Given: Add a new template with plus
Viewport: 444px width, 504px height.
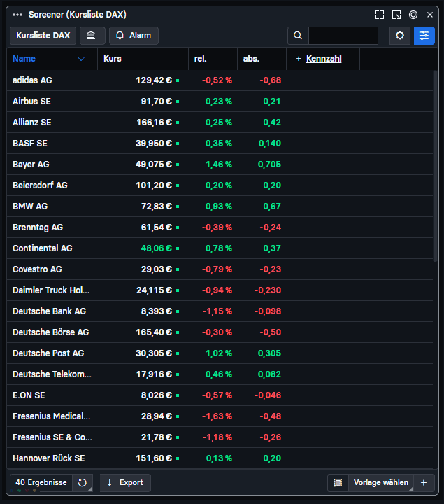Looking at the screenshot, I should [x=424, y=483].
